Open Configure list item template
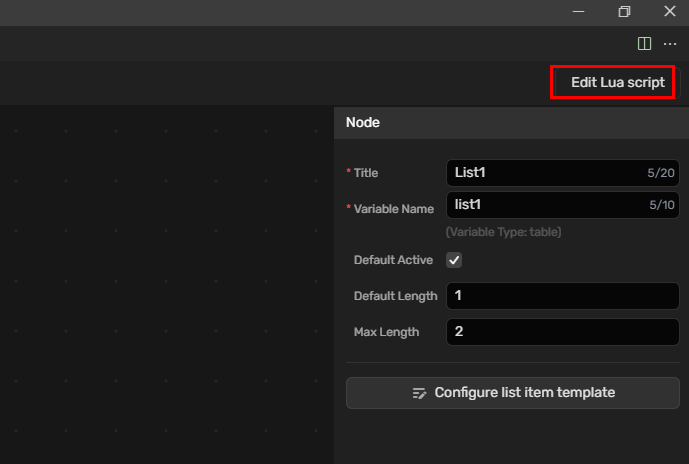This screenshot has width=689, height=464. pyautogui.click(x=512, y=393)
